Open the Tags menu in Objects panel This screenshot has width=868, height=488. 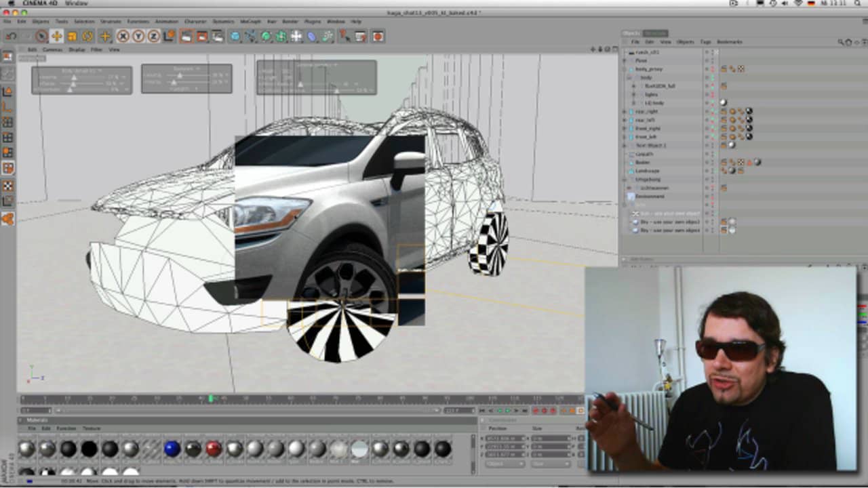click(x=705, y=42)
